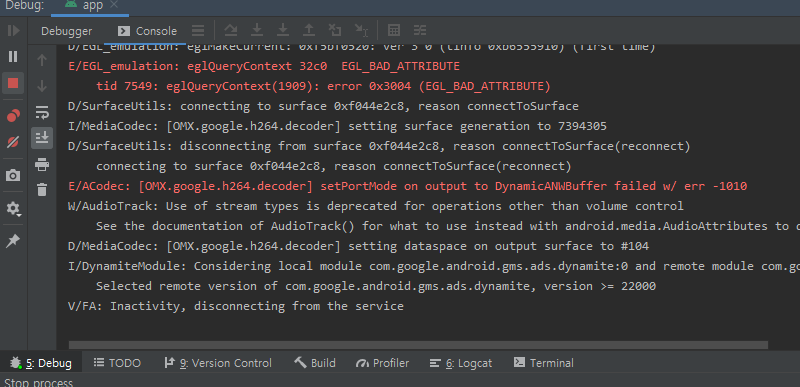
Task: Mute breakpoints with the slashed circle icon
Action: tap(13, 142)
